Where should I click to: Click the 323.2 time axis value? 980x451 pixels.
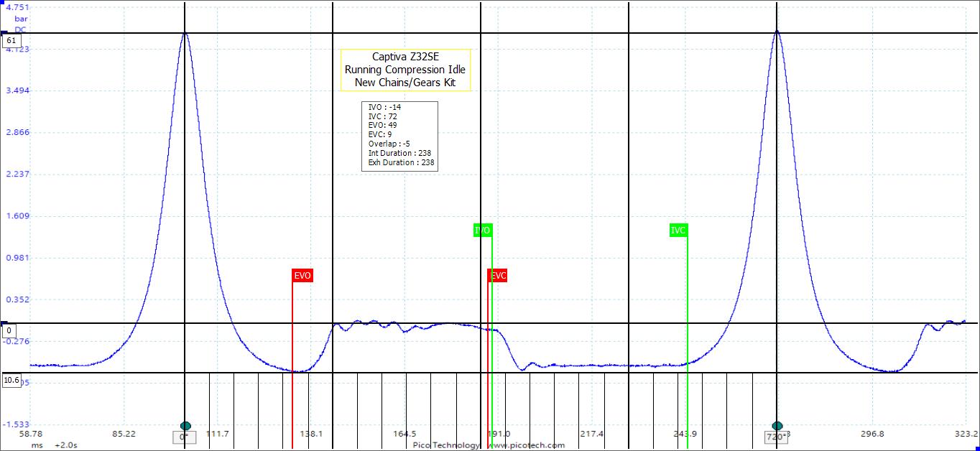click(966, 434)
